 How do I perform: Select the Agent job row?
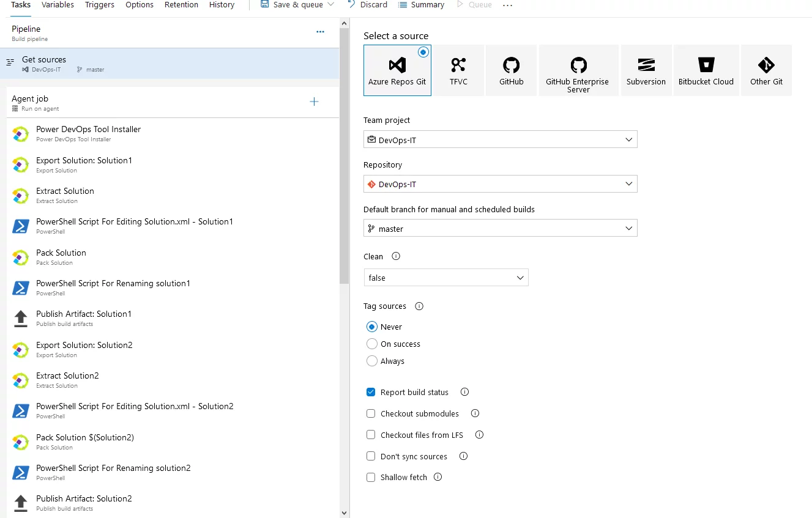[x=173, y=102]
